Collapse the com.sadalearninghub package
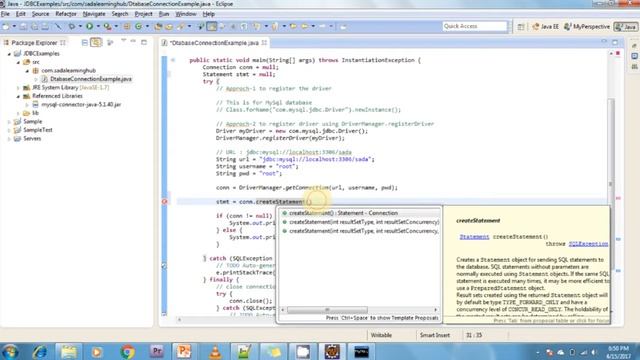The image size is (640, 360). coord(27,71)
